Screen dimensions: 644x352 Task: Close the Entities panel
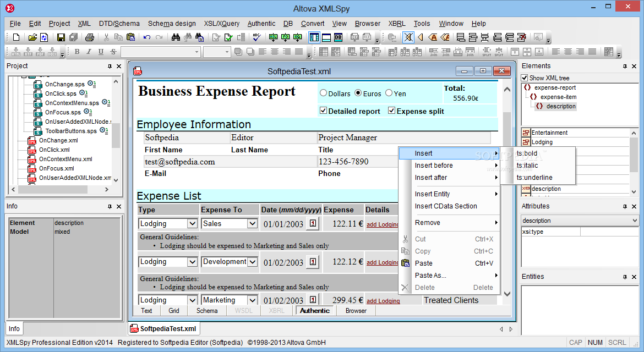pyautogui.click(x=634, y=277)
